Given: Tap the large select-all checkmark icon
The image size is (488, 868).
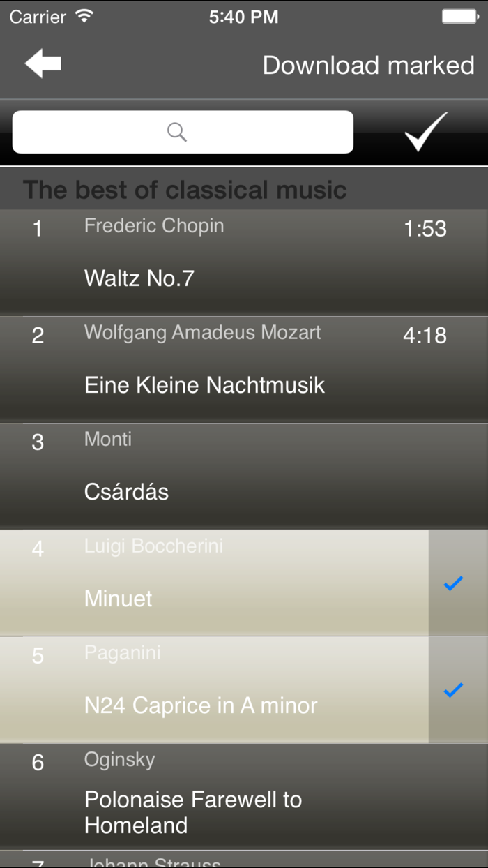Looking at the screenshot, I should [x=426, y=131].
